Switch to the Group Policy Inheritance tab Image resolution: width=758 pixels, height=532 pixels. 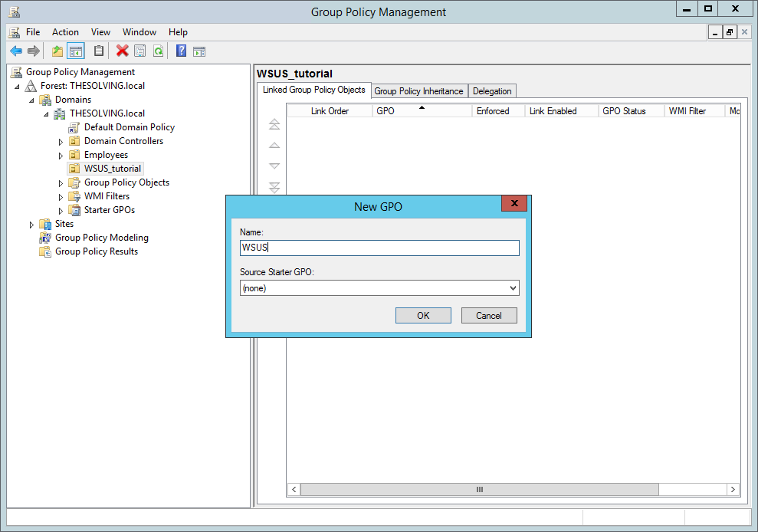coord(418,91)
